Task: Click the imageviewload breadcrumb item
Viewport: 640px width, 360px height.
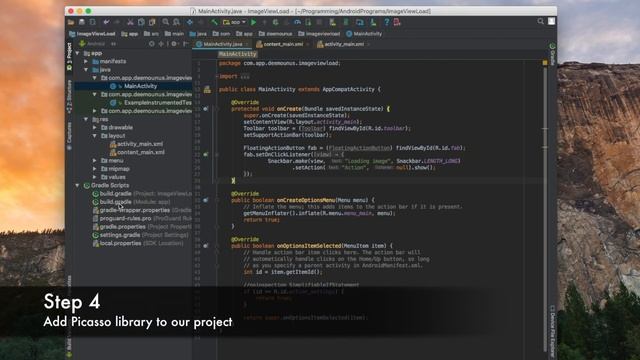Action: tap(319, 34)
